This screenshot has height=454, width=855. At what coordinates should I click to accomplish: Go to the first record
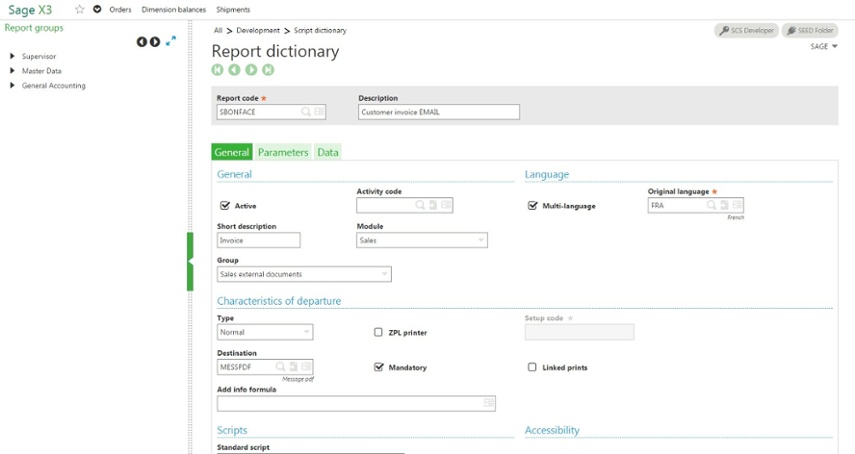point(217,70)
